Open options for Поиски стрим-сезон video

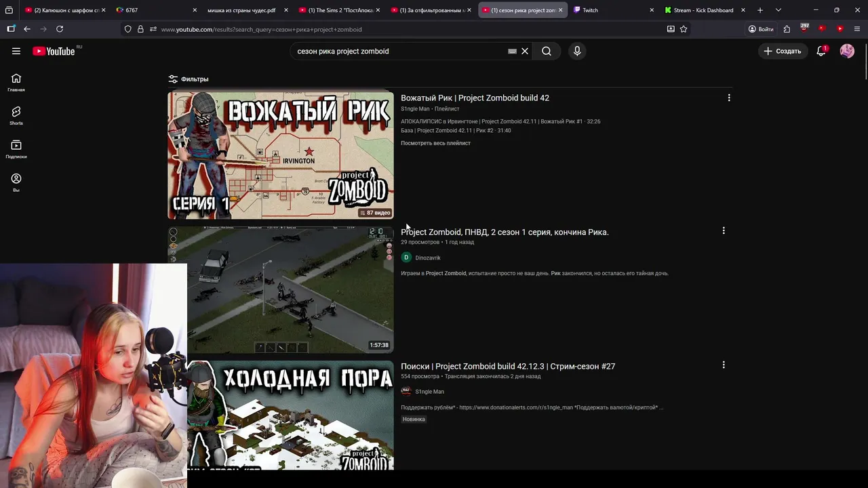pos(724,365)
